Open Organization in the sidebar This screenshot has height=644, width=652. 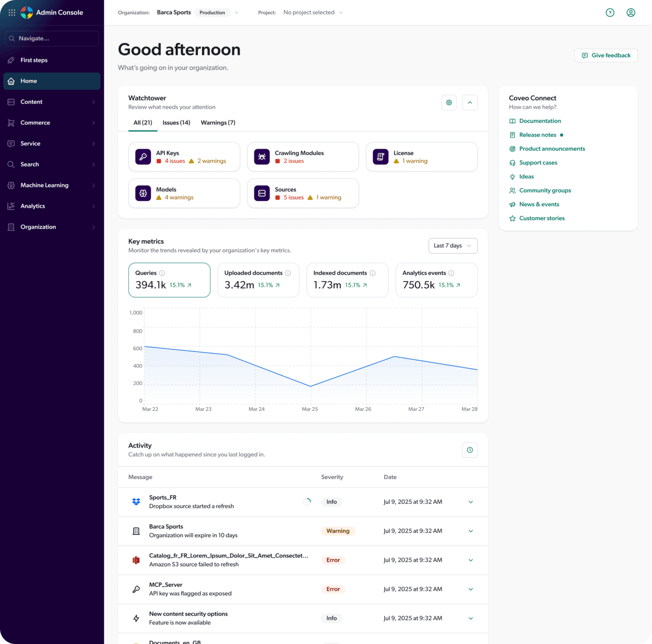pos(52,227)
